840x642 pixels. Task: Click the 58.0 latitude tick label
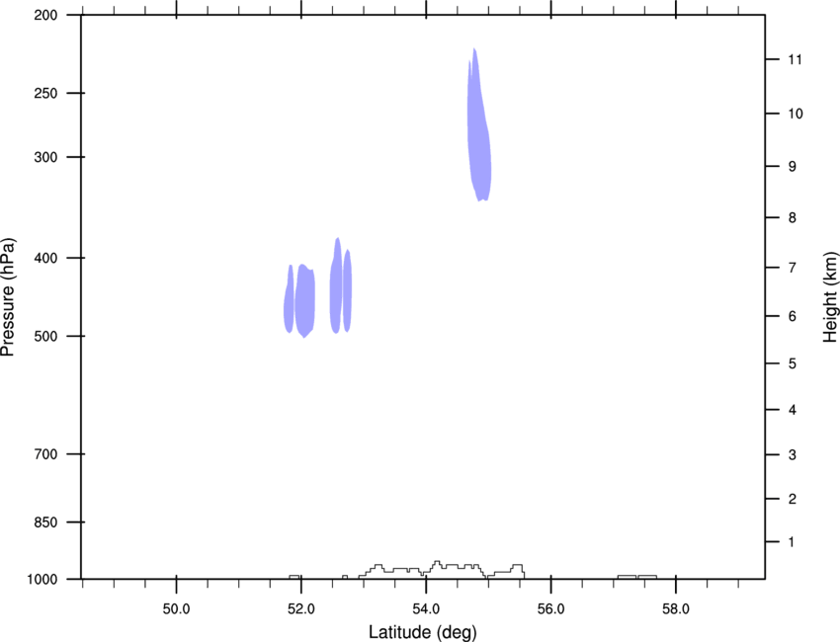tap(676, 609)
